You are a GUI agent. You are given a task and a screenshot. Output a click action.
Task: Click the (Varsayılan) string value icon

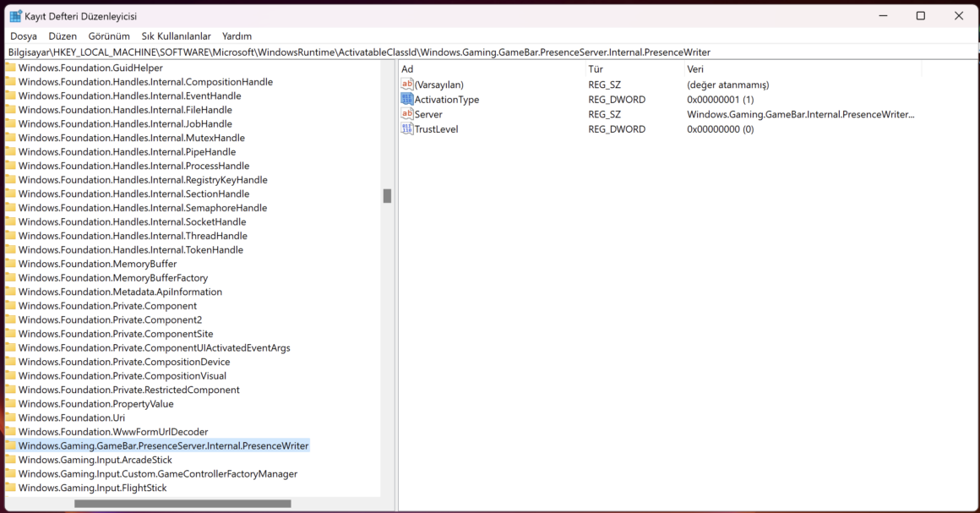pyautogui.click(x=407, y=84)
